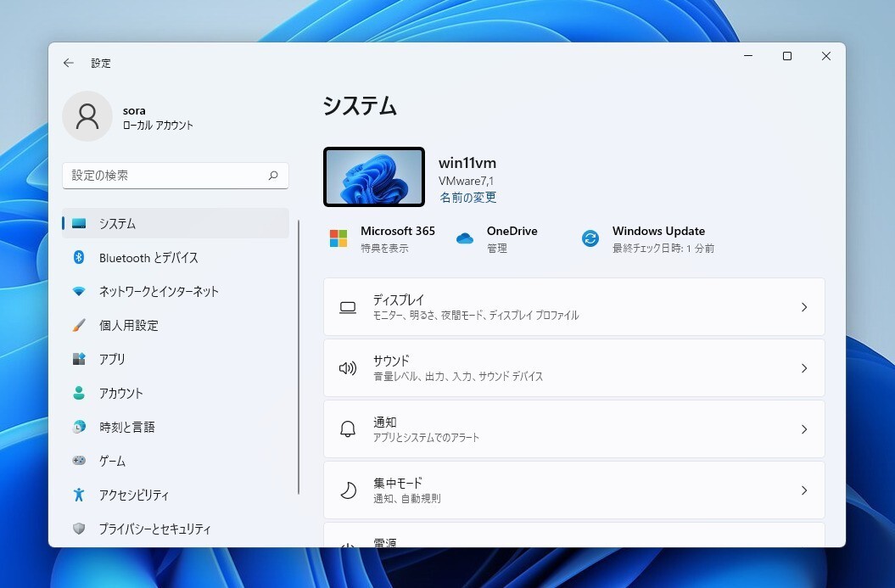The image size is (895, 588).
Task: Select システム in the navigation sidebar
Action: [117, 223]
